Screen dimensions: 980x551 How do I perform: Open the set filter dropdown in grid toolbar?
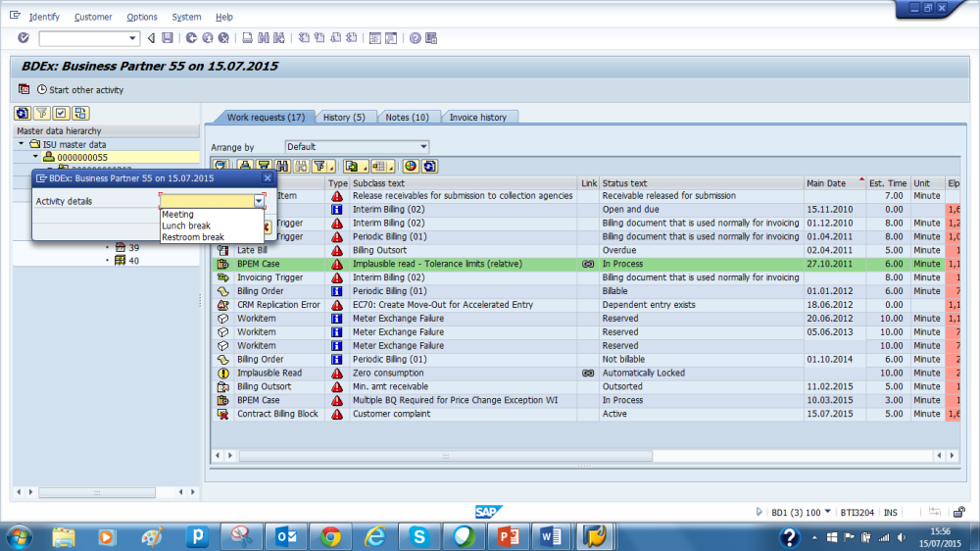[331, 167]
